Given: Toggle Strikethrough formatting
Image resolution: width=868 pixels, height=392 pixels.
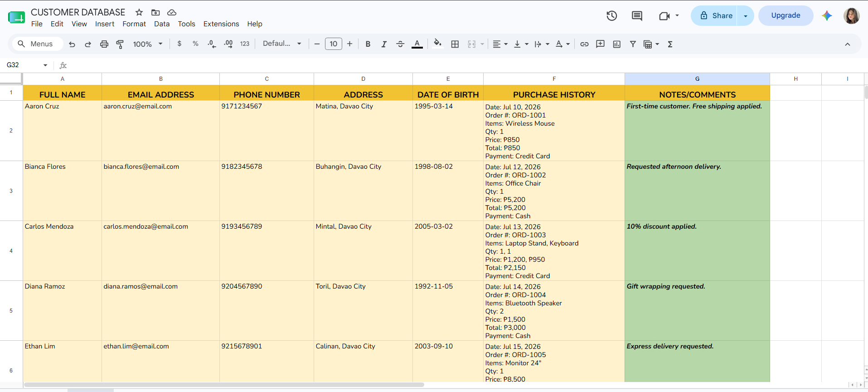Looking at the screenshot, I should pyautogui.click(x=400, y=44).
